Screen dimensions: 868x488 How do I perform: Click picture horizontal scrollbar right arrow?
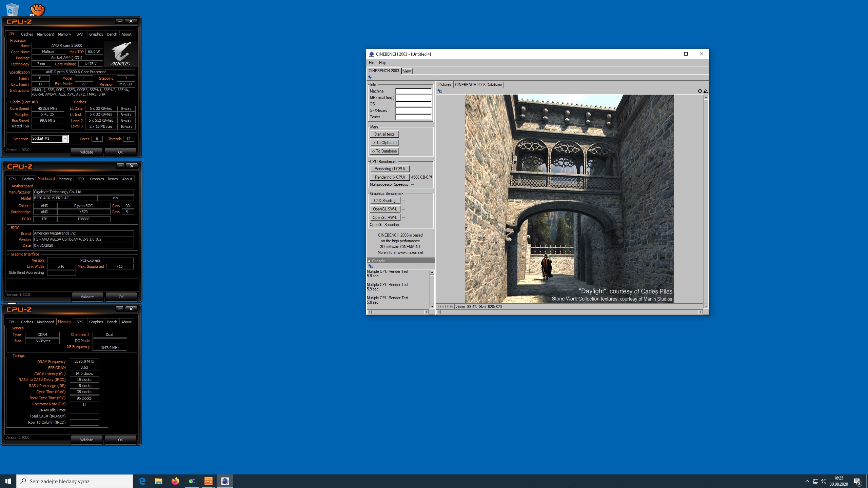pyautogui.click(x=700, y=312)
